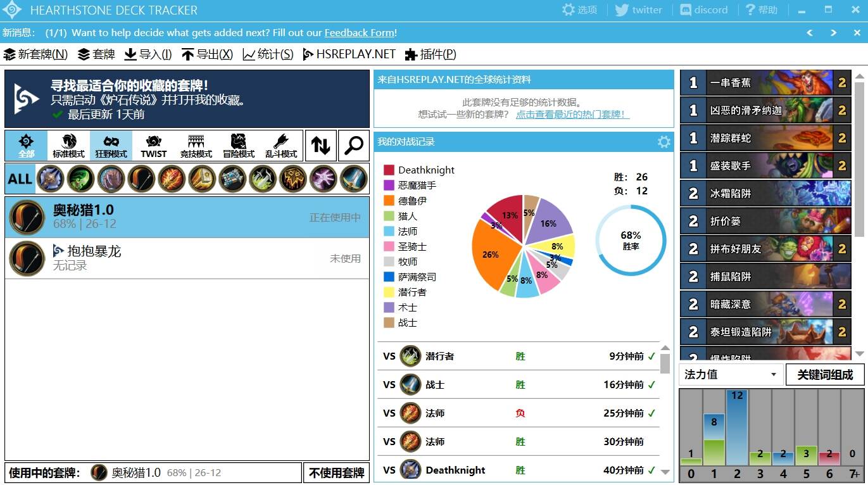Screen dimensions: 868x485
Task: Open twitter link in title bar
Action: click(x=638, y=10)
